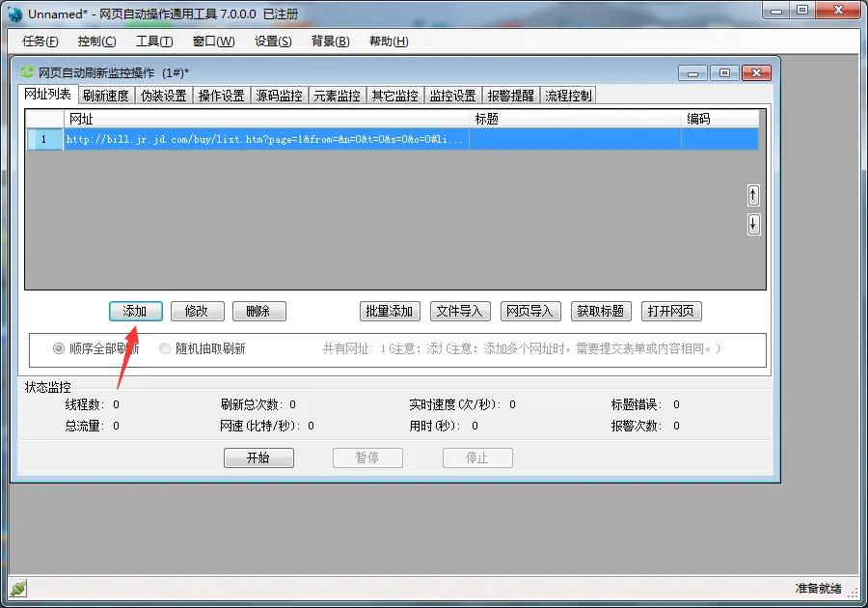Screen dimensions: 868x608
Task: Open the 任务(F) menu
Action: (x=40, y=41)
